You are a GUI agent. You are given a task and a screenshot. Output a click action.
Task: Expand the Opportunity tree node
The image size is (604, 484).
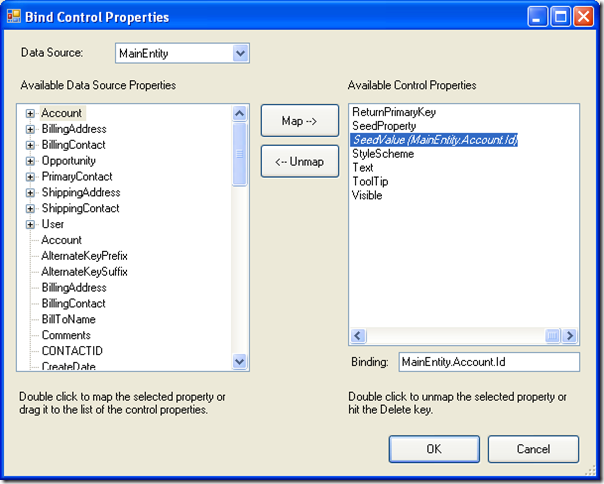(x=30, y=161)
